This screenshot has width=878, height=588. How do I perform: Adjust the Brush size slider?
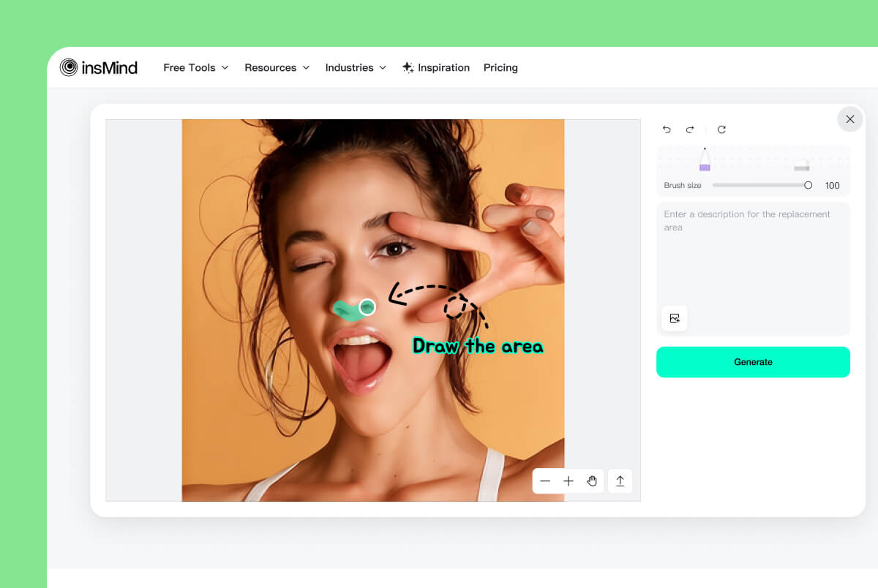[761, 185]
